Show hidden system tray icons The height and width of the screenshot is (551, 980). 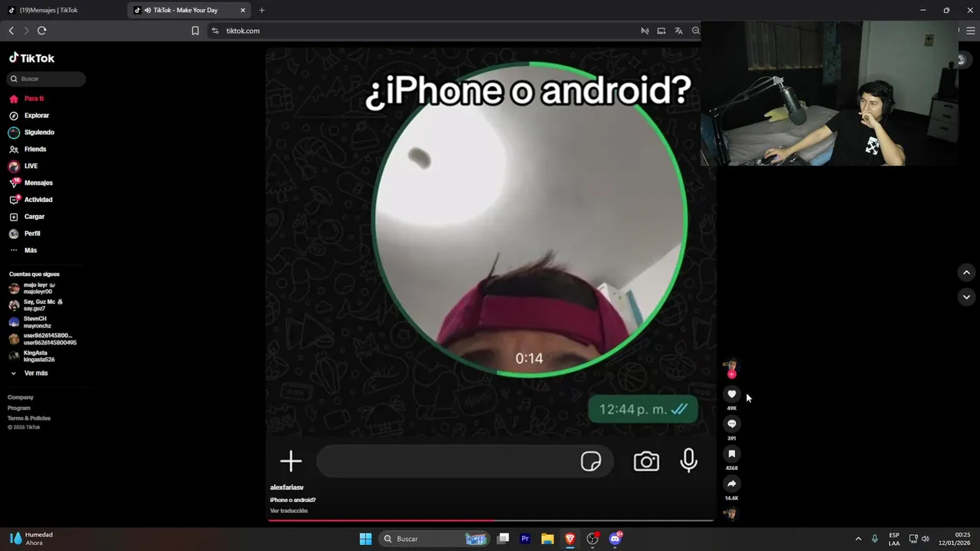(858, 539)
